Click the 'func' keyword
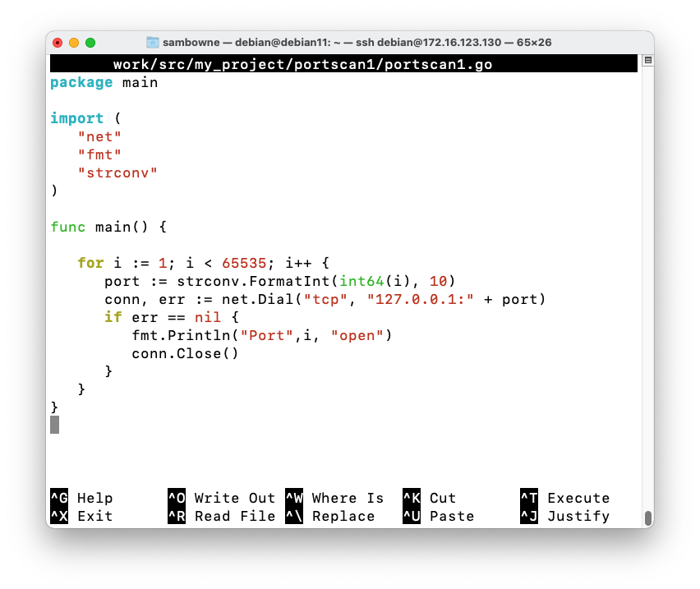Screen dimensions: 700x589 pos(68,227)
